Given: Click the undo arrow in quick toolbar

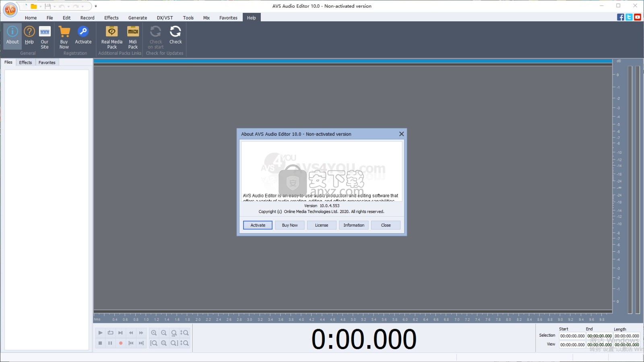Looking at the screenshot, I should point(62,6).
